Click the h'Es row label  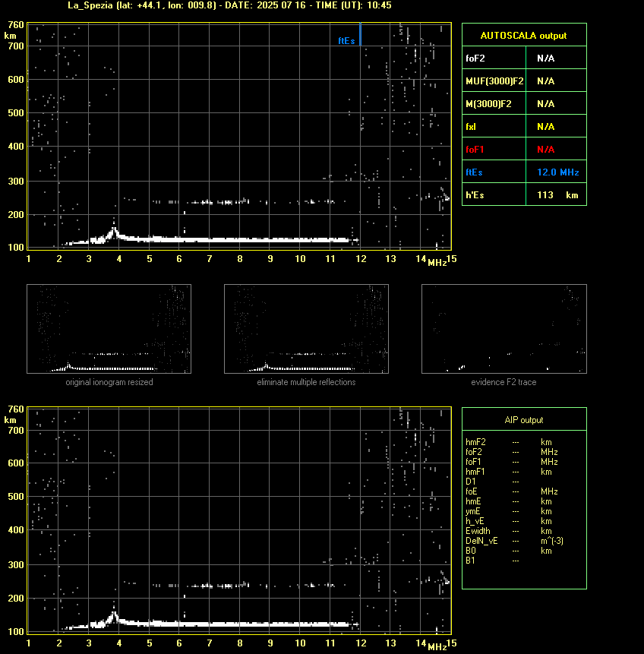474,194
